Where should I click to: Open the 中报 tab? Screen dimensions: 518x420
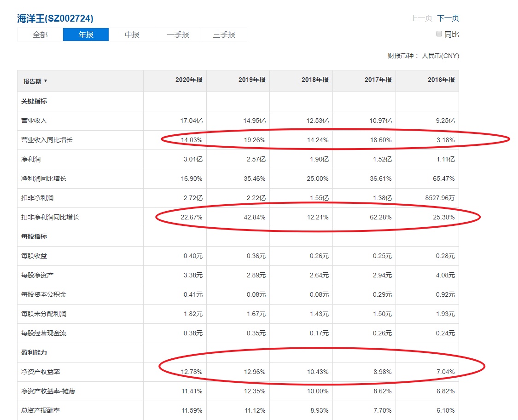click(x=132, y=35)
